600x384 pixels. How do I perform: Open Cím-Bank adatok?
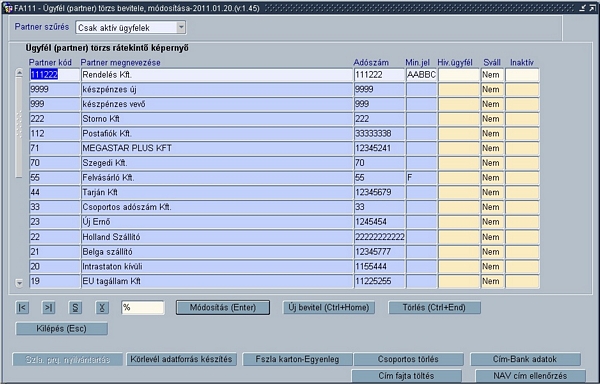525,359
